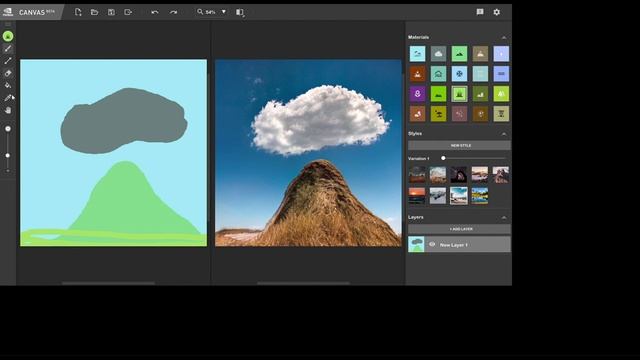This screenshot has width=640, height=360.
Task: Adjust the Variation slider handle
Action: tap(443, 158)
